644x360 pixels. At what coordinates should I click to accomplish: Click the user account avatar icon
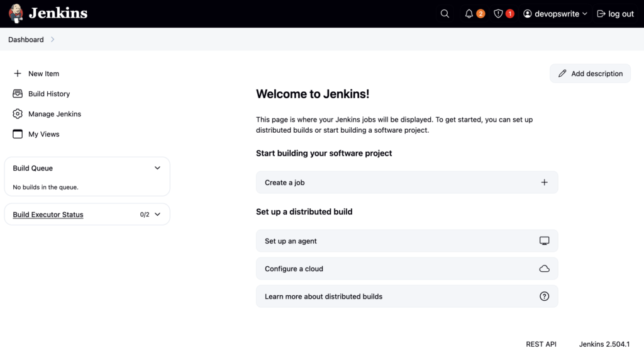point(528,14)
